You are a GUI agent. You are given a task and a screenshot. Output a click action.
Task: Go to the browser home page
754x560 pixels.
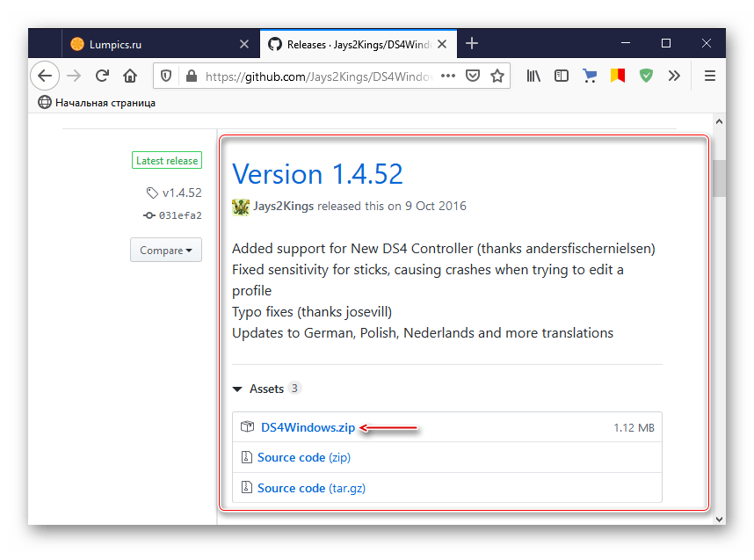[130, 76]
